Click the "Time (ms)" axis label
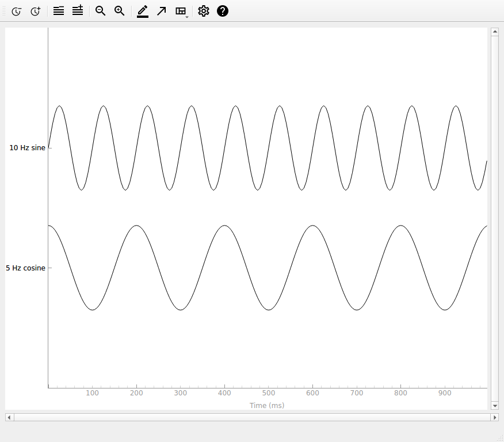Viewport: 504px width, 442px height. 267,405
